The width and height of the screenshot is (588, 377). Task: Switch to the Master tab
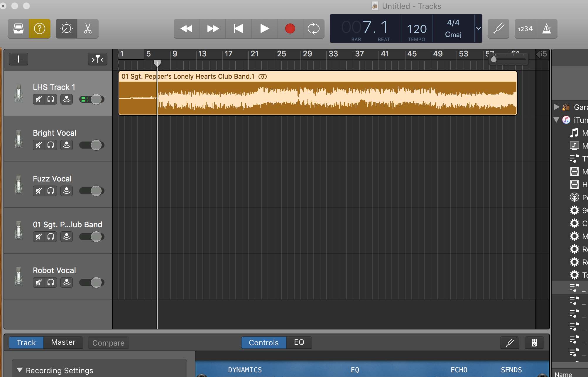pyautogui.click(x=63, y=342)
